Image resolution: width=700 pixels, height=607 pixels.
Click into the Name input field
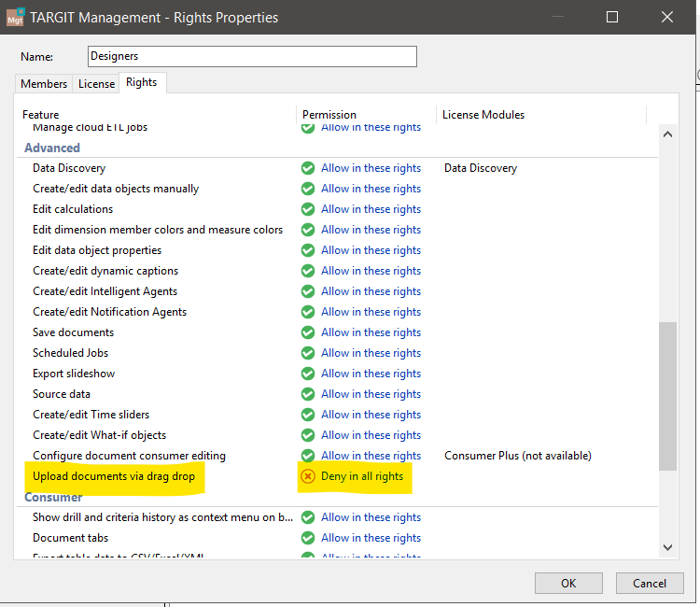(x=252, y=56)
